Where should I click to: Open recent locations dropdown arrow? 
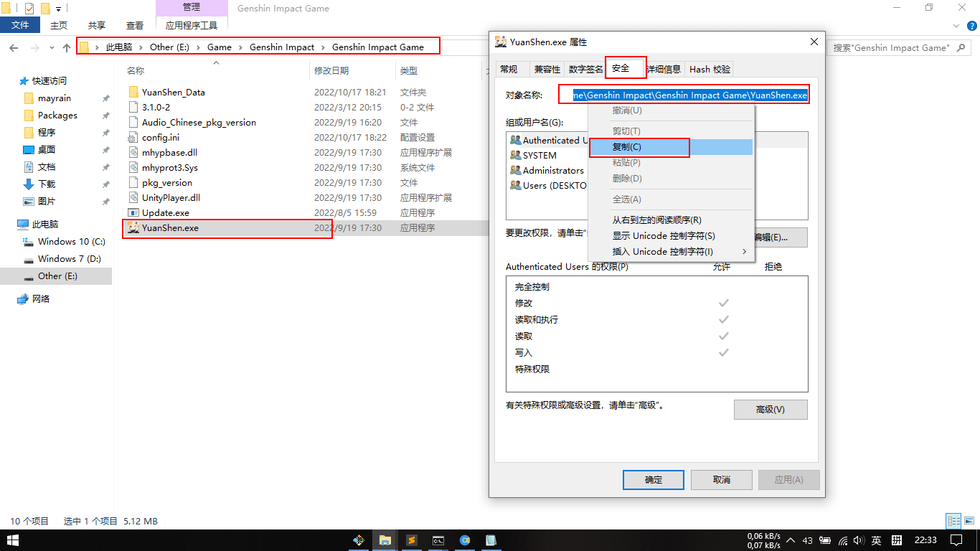(x=51, y=47)
